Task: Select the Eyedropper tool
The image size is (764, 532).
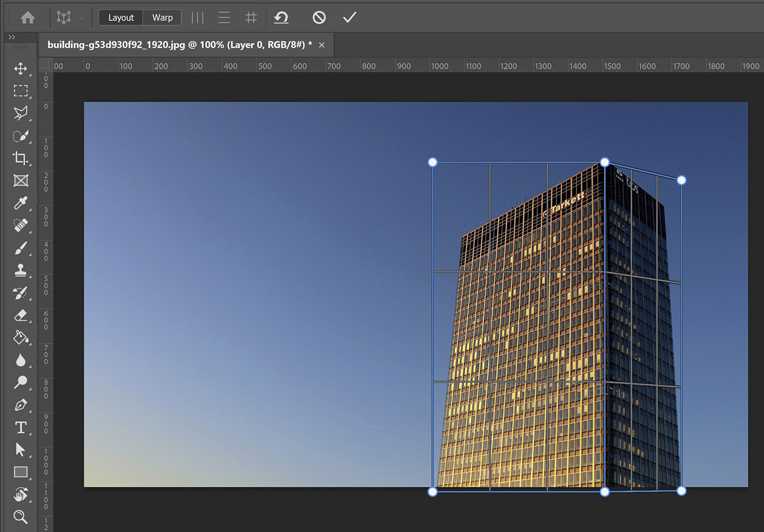Action: click(21, 203)
